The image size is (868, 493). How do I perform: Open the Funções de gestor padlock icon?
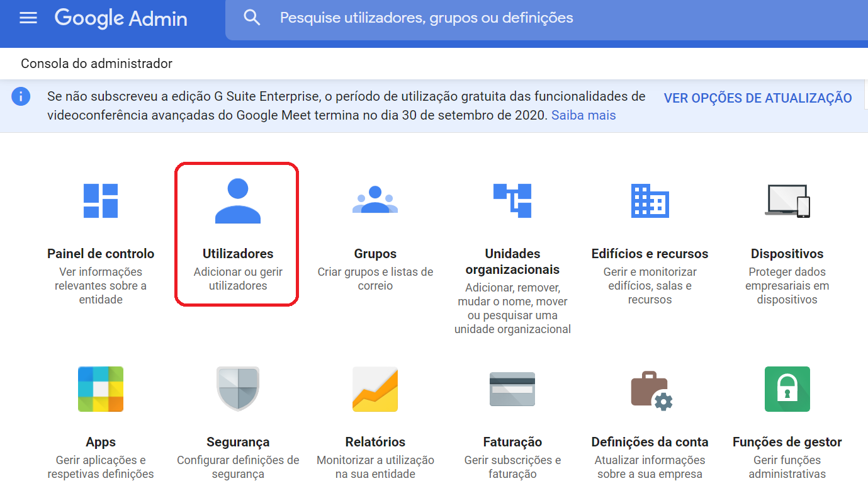click(787, 389)
